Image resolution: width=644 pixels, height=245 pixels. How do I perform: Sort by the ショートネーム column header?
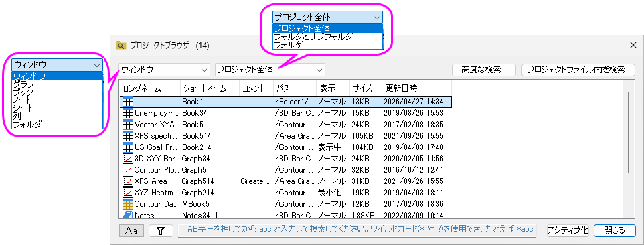coord(210,88)
